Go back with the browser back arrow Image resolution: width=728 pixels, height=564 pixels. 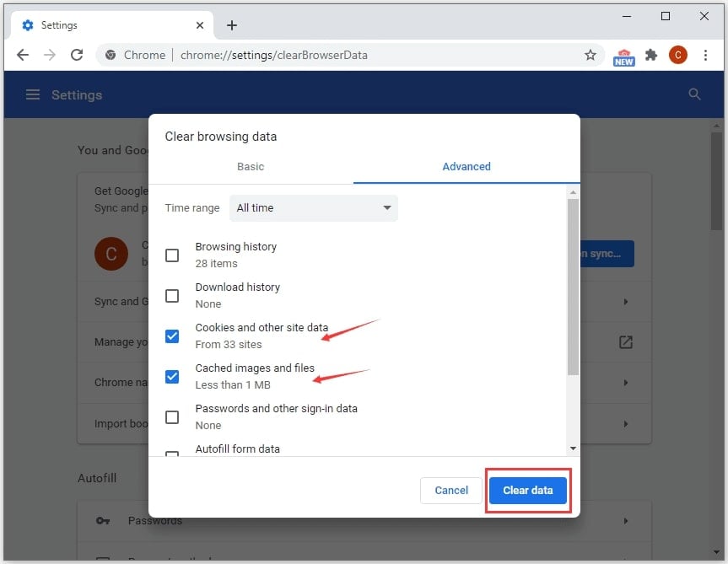(23, 55)
